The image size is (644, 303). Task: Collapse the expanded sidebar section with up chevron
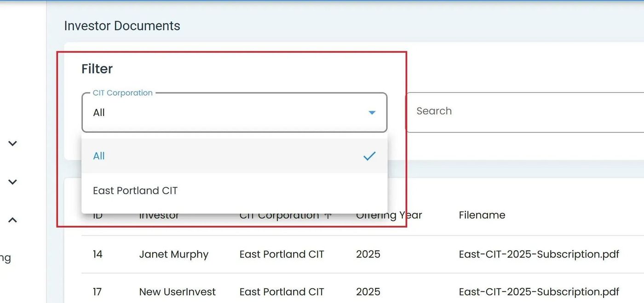(12, 220)
